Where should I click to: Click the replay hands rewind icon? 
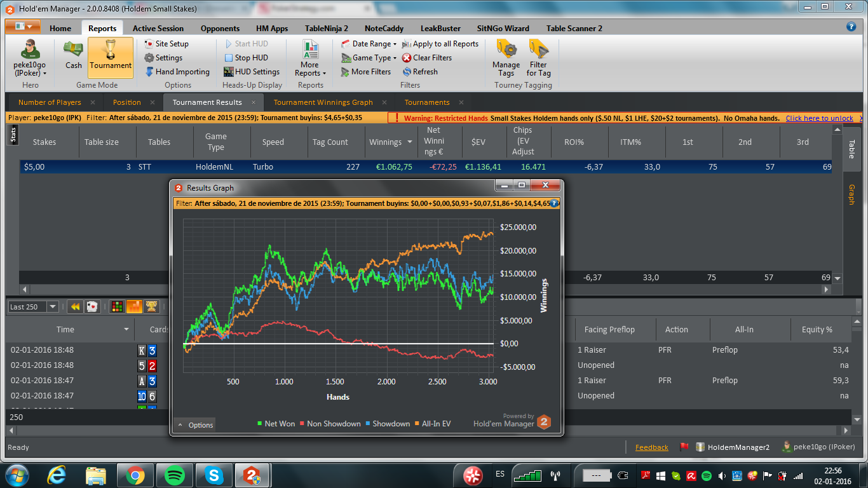75,307
